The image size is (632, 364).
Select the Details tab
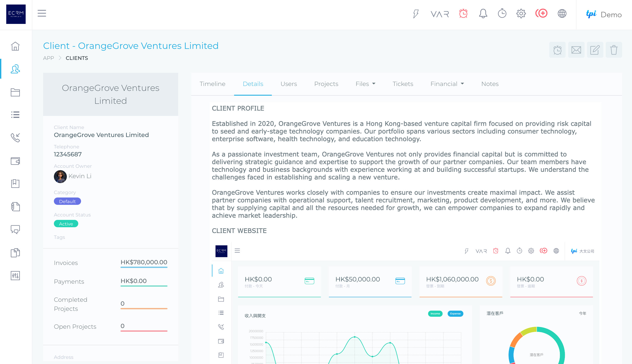(x=253, y=84)
